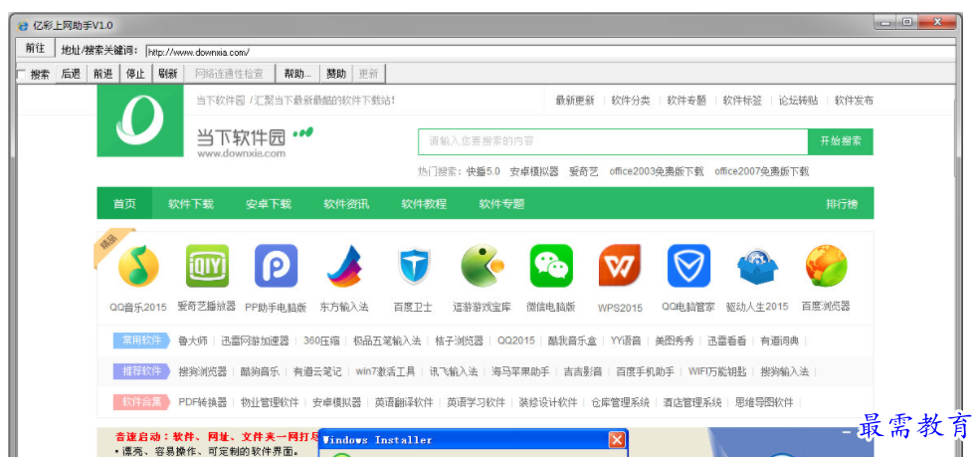Click the 赞助 button
The width and height of the screenshot is (980, 457).
click(336, 74)
